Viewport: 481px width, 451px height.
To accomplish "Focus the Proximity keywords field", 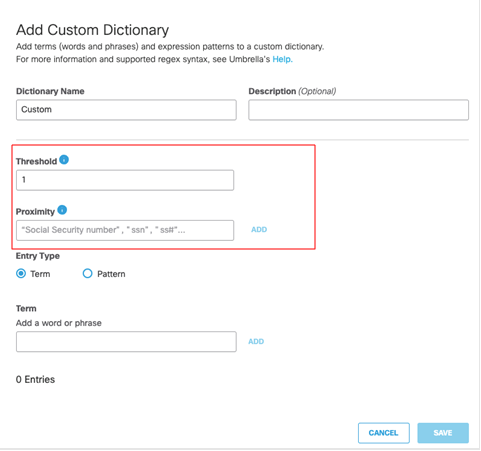I will [x=125, y=230].
